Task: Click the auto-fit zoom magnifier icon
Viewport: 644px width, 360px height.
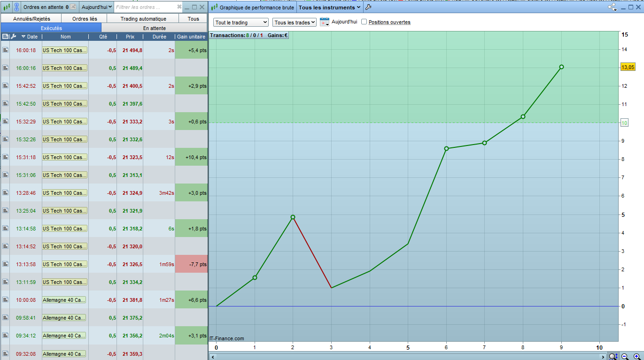Action: (613, 356)
